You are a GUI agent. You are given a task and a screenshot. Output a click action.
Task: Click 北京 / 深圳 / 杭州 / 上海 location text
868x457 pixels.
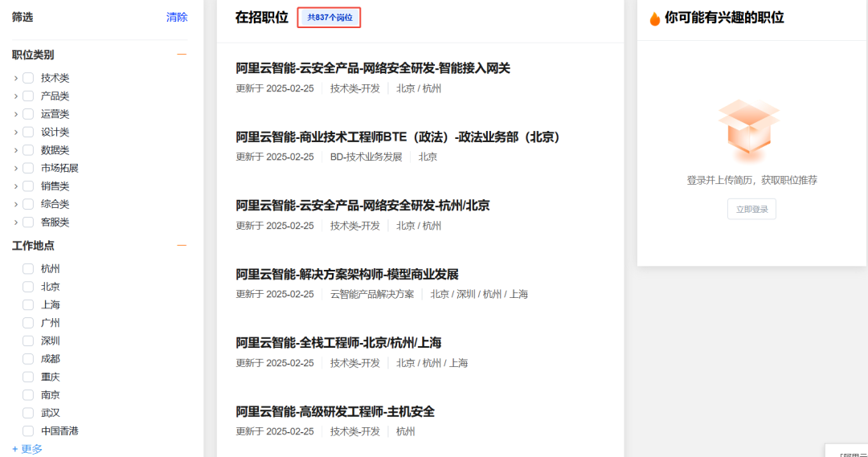tap(479, 294)
